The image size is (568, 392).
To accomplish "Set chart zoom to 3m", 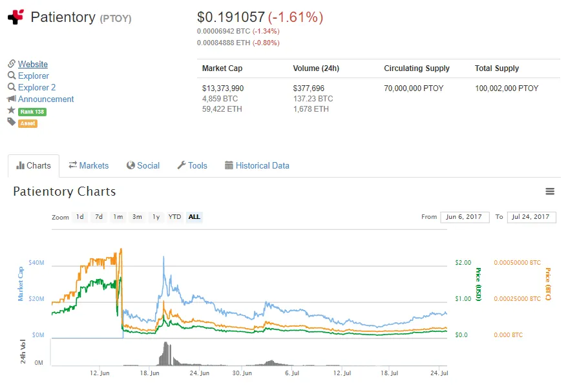I will [137, 217].
